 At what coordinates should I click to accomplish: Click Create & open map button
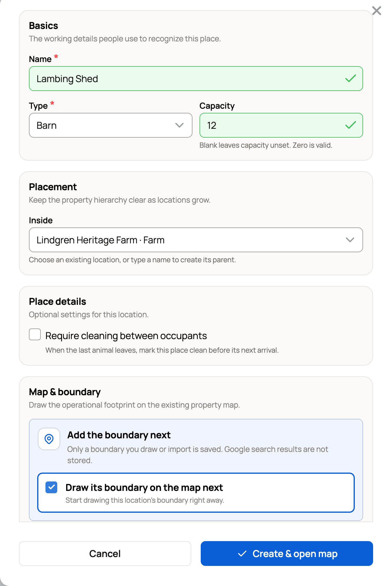click(x=287, y=554)
